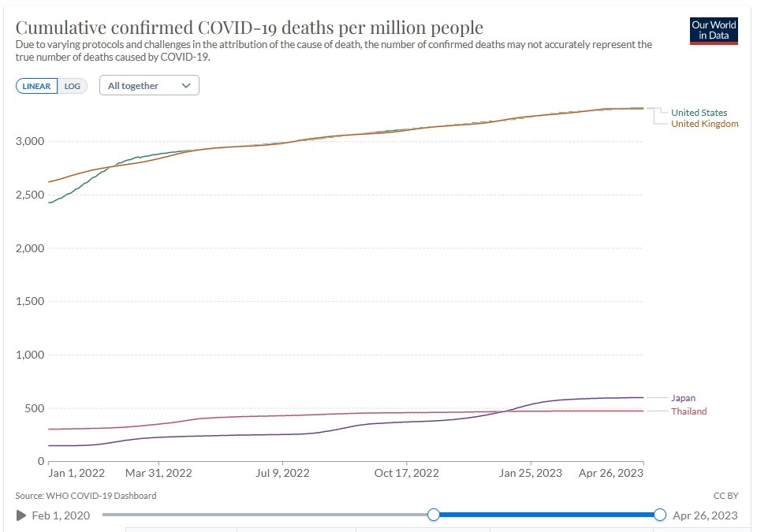The width and height of the screenshot is (757, 532).
Task: Click the Oct 17, 2022 axis tick
Action: (407, 473)
